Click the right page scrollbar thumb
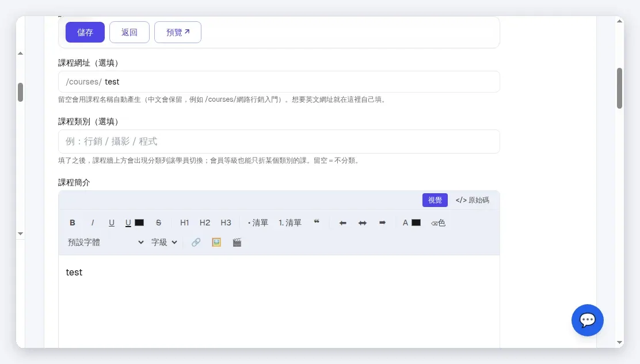This screenshot has width=640, height=364. point(620,88)
